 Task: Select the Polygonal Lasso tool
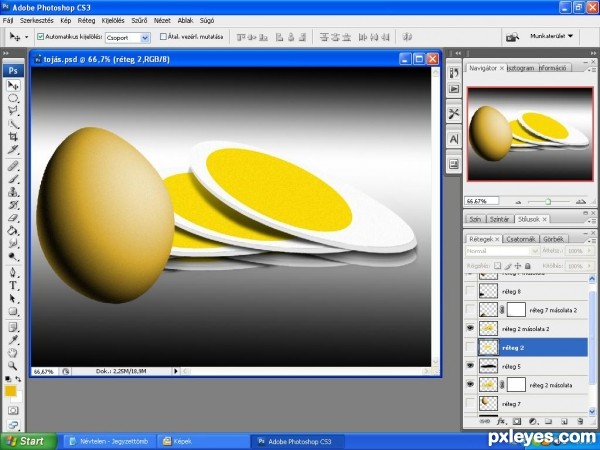[x=13, y=111]
